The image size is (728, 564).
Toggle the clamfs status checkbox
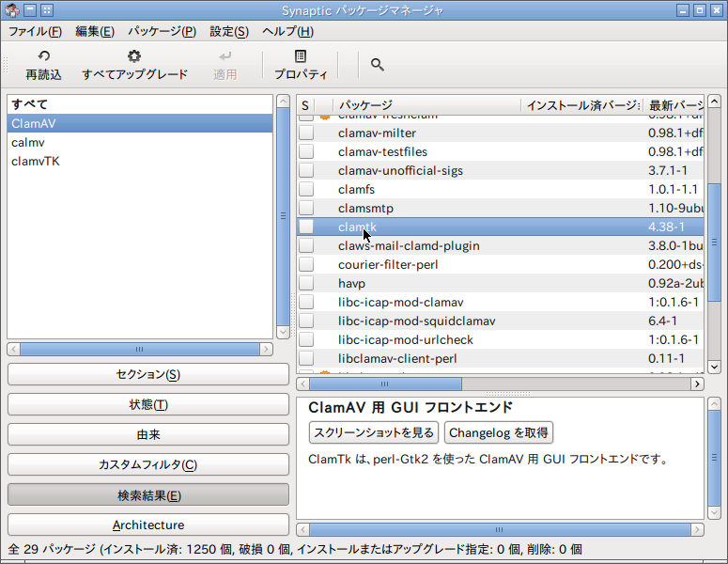pos(306,189)
